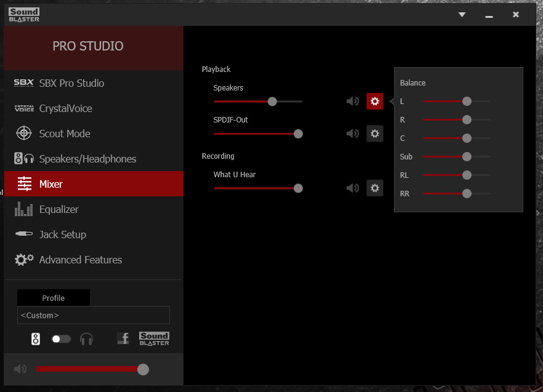Click the Jack Setup plug icon
543x392 pixels.
[24, 234]
